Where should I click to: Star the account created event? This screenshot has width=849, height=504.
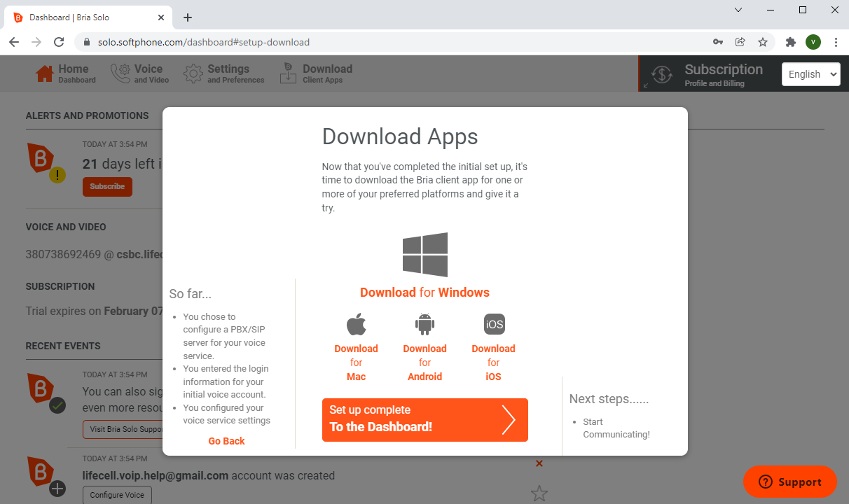tap(539, 493)
